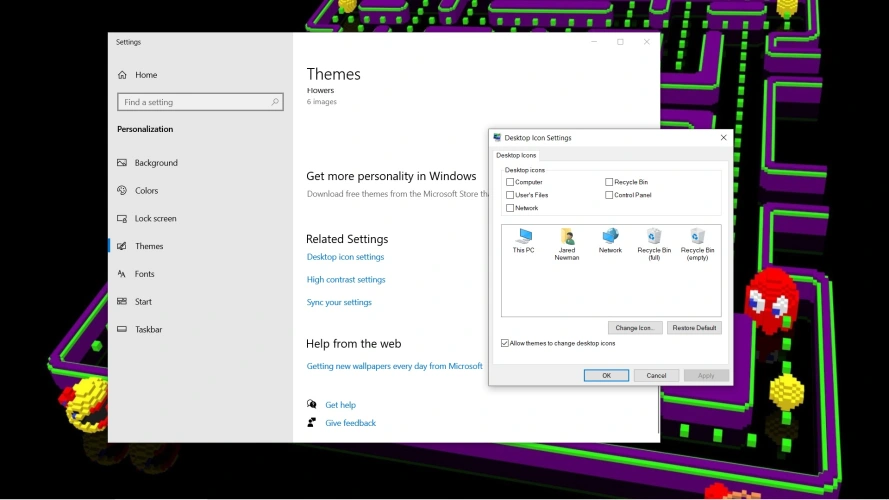This screenshot has height=500, width=889.
Task: Click the search magnifier in Find a setting
Action: click(x=275, y=102)
